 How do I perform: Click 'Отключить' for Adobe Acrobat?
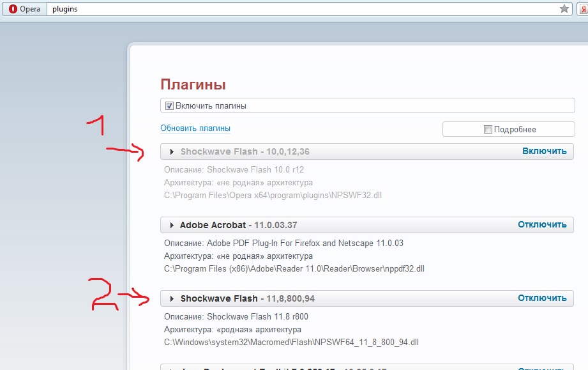tap(542, 225)
